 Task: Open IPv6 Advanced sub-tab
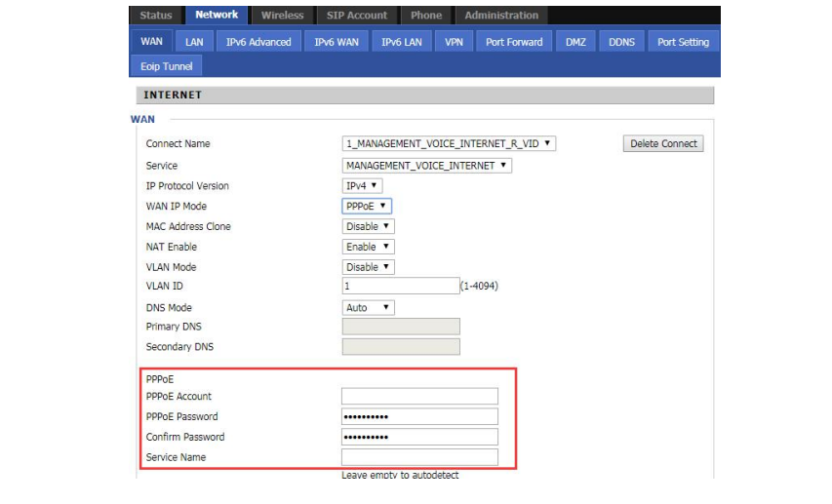[258, 42]
